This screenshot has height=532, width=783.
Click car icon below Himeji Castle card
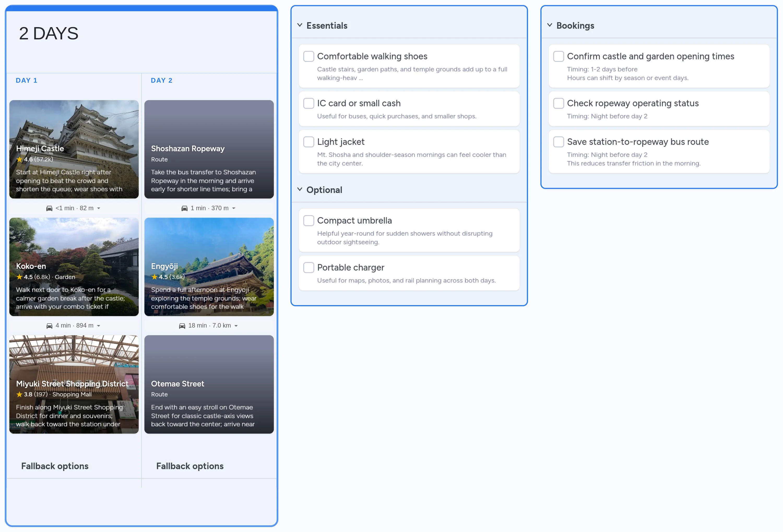coord(49,208)
